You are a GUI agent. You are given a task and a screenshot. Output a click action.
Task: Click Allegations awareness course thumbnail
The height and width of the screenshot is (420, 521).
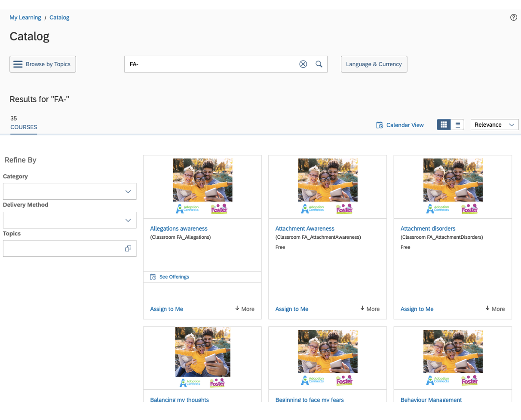coord(202,187)
